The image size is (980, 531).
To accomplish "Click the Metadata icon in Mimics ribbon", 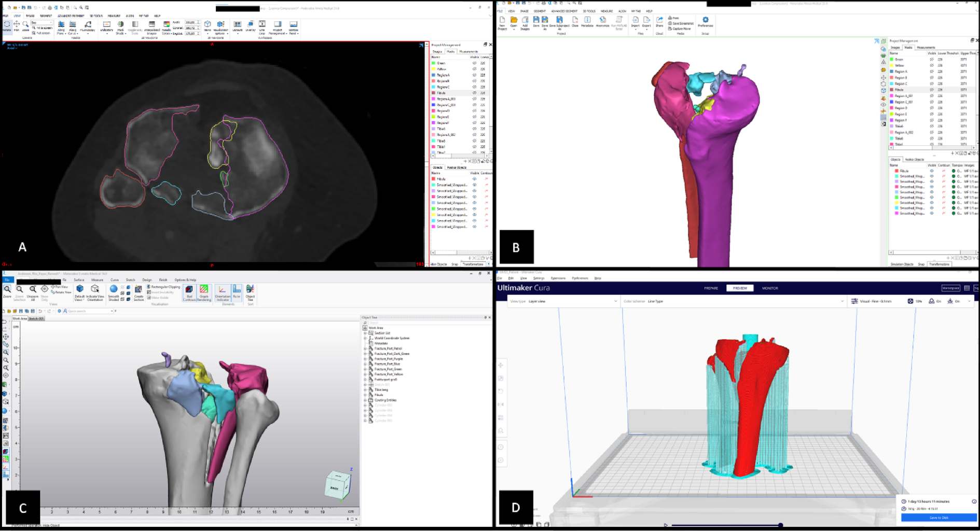I will click(587, 21).
